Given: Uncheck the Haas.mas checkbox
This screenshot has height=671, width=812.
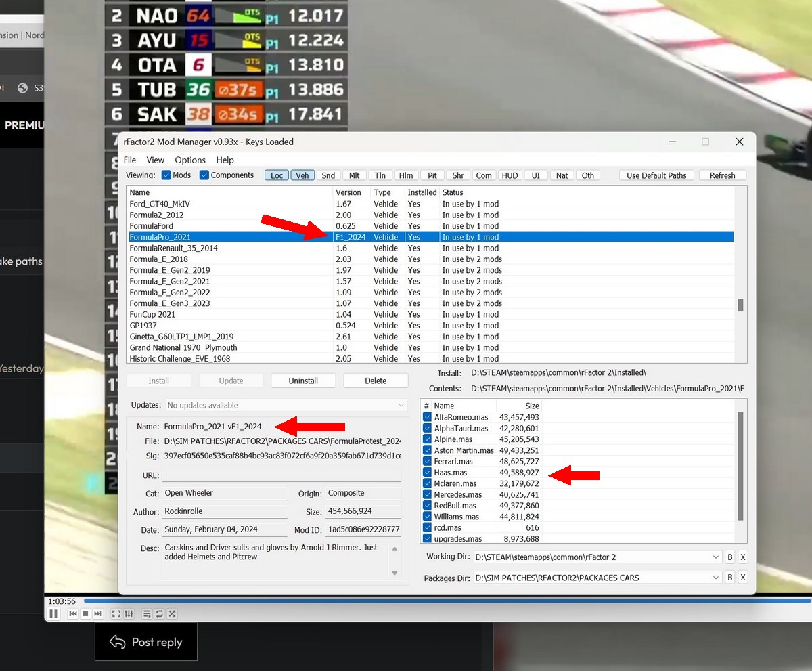Looking at the screenshot, I should 427,473.
